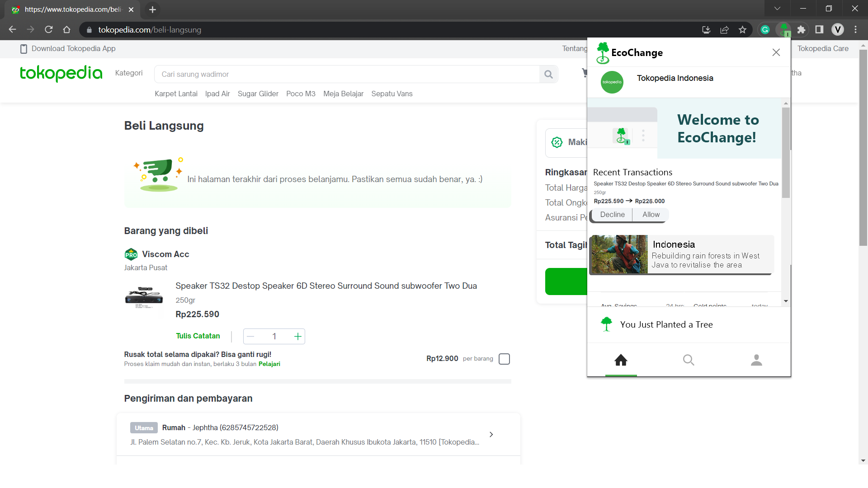Open the Pelajari protection link
Screen dimensions: 868x488
(x=269, y=364)
